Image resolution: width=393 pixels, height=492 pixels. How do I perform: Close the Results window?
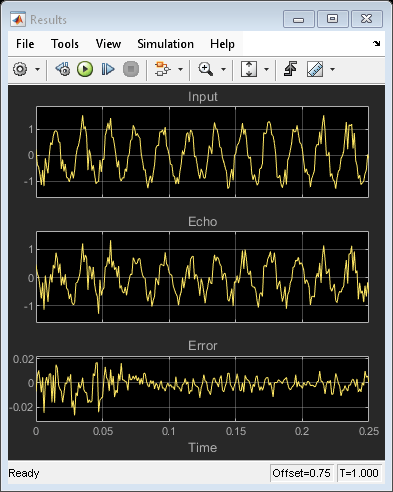(367, 19)
